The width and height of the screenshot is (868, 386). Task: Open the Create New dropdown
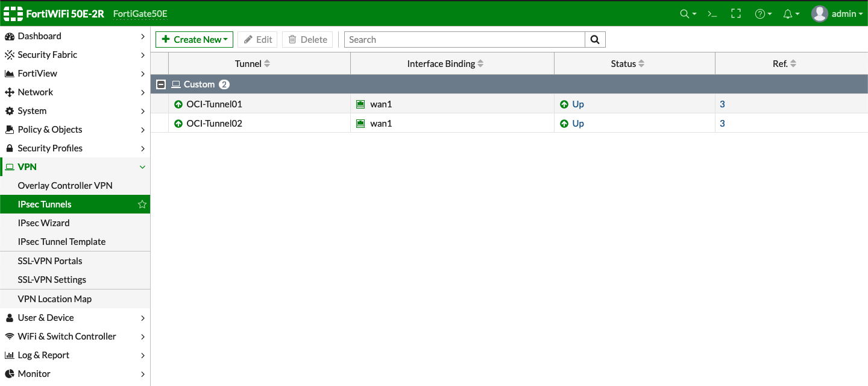[x=194, y=40]
